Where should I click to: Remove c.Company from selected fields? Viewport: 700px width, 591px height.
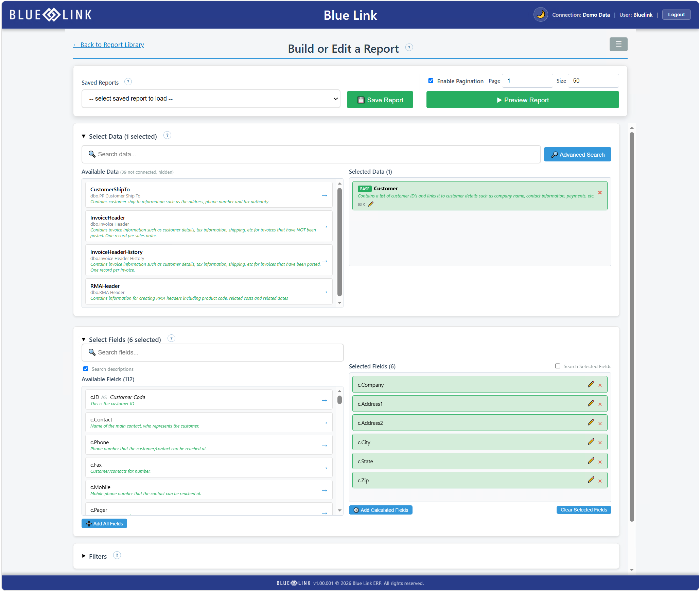click(x=600, y=385)
